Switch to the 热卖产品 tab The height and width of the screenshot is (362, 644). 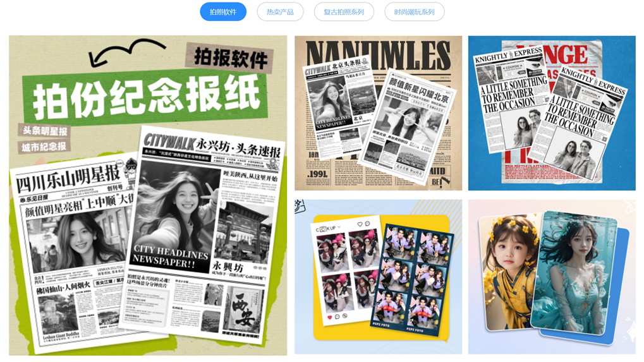coord(280,12)
